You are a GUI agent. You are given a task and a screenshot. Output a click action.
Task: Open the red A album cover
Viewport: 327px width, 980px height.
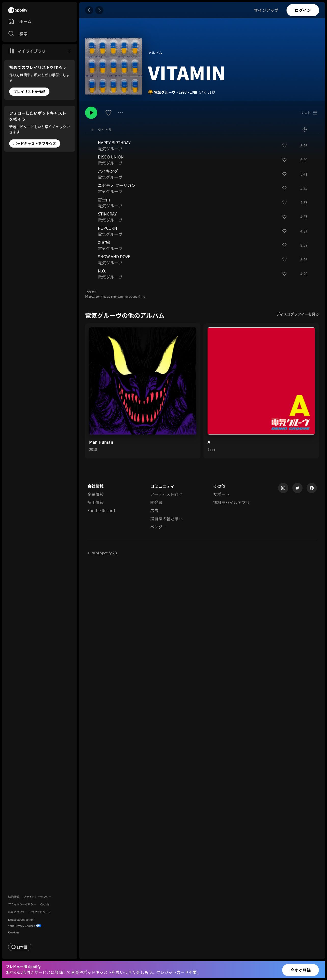tap(261, 381)
